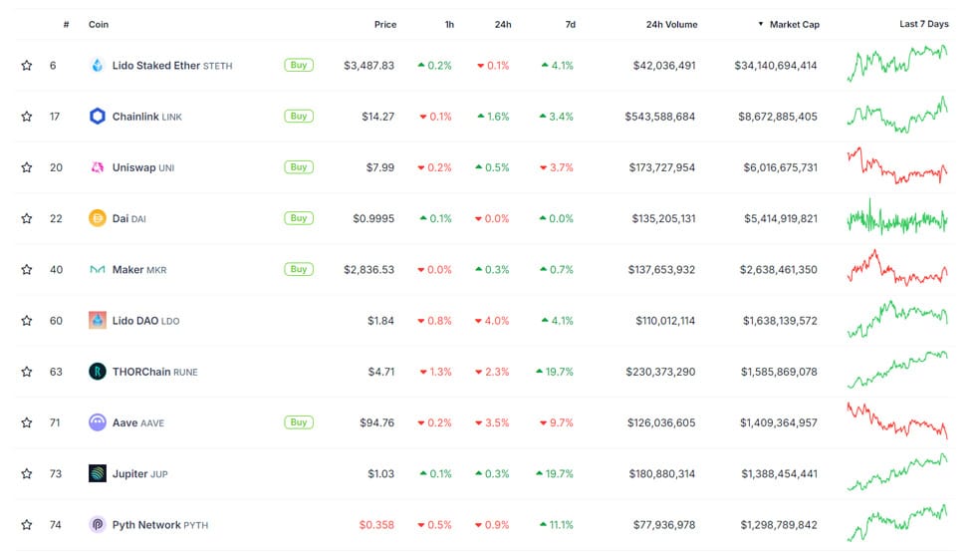
Task: Sort by rank number header
Action: pyautogui.click(x=67, y=24)
